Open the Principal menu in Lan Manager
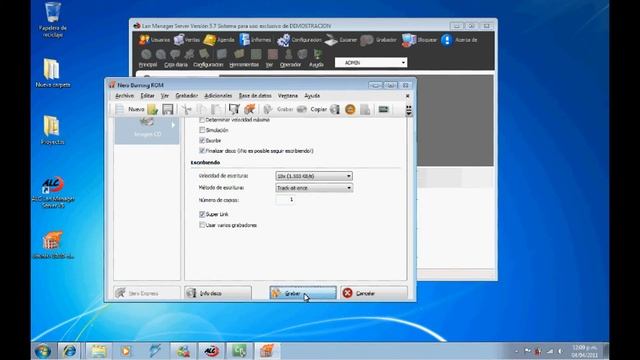Image resolution: width=640 pixels, height=360 pixels. click(x=148, y=64)
